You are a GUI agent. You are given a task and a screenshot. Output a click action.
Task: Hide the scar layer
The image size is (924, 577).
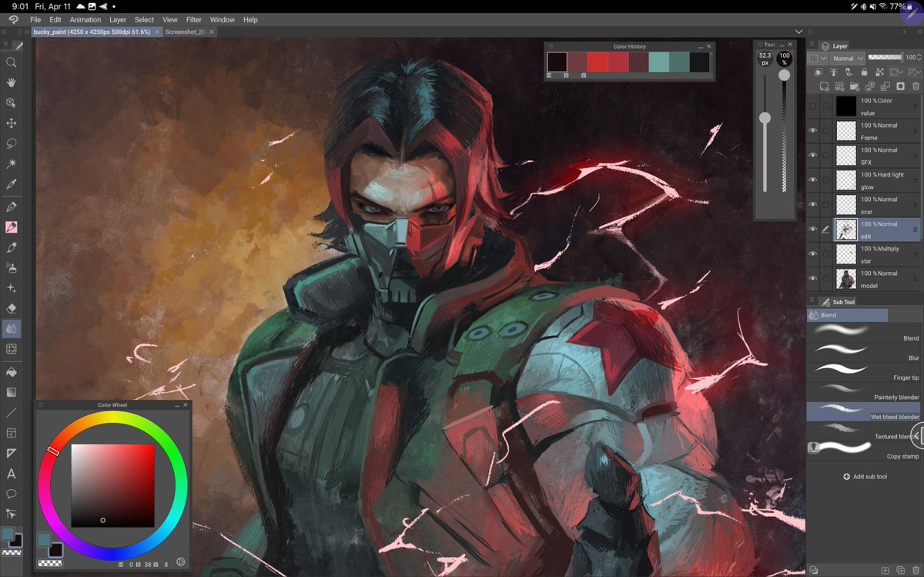click(x=812, y=205)
